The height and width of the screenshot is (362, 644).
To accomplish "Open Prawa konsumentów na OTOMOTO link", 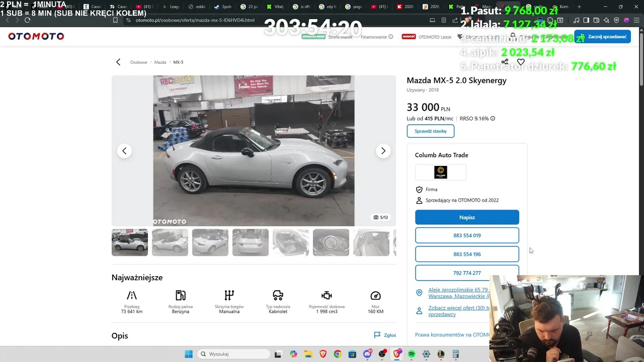I will coord(452,334).
